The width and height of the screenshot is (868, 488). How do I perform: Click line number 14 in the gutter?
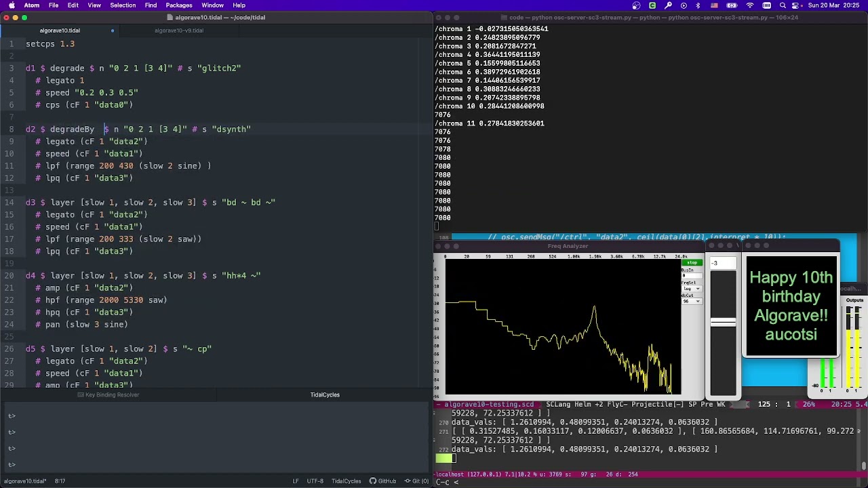click(x=9, y=202)
